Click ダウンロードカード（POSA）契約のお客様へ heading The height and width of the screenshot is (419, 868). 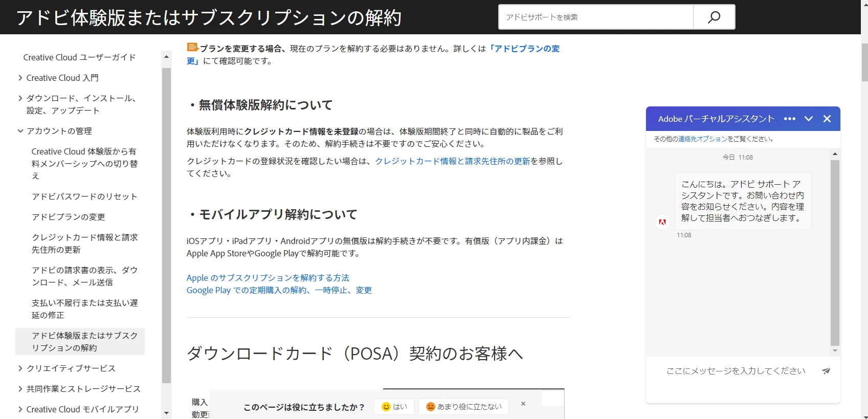click(355, 354)
